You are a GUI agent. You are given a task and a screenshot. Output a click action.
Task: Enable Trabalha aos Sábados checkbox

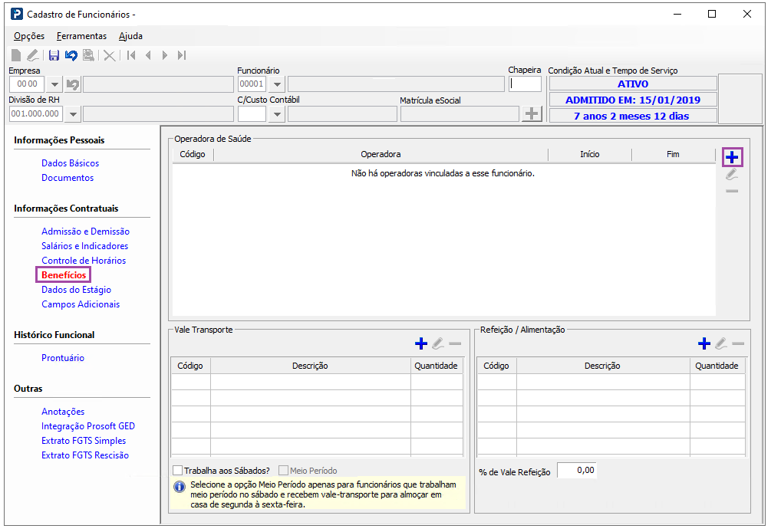click(x=177, y=471)
